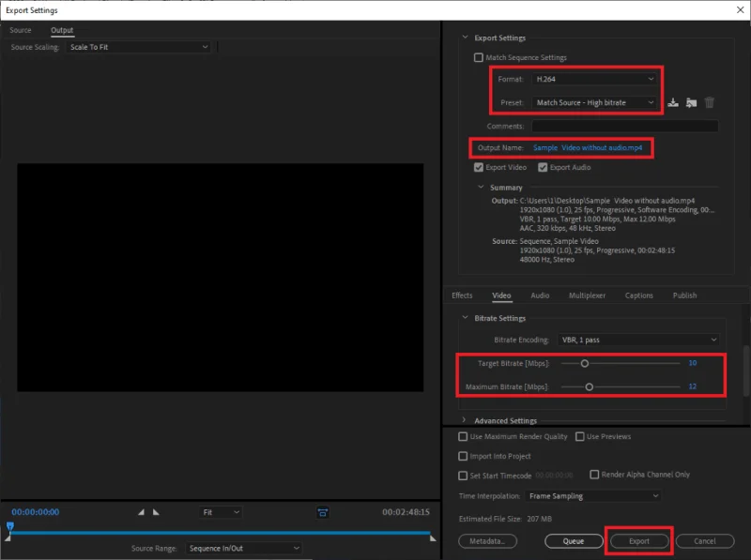Check the Import Into Project option

pos(463,456)
